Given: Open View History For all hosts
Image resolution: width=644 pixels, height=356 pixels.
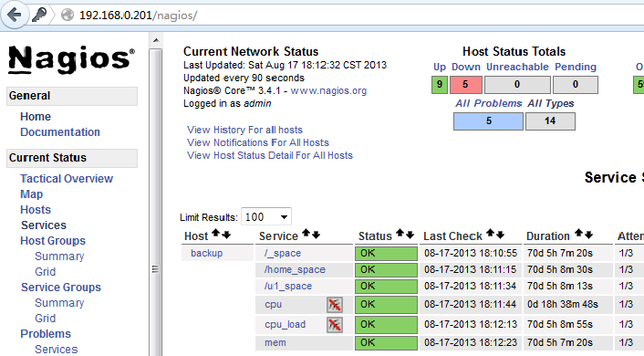Looking at the screenshot, I should (x=244, y=130).
